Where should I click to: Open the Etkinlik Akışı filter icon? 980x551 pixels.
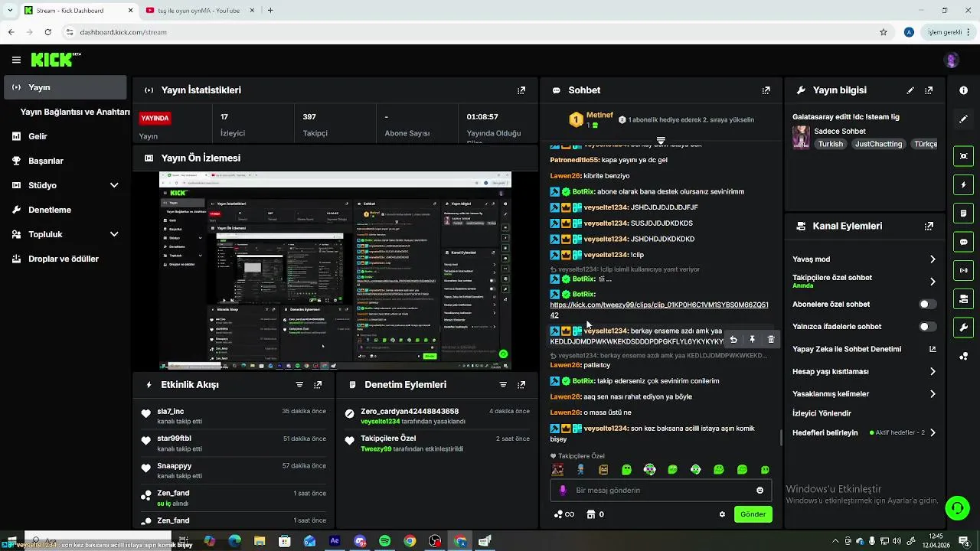click(299, 385)
